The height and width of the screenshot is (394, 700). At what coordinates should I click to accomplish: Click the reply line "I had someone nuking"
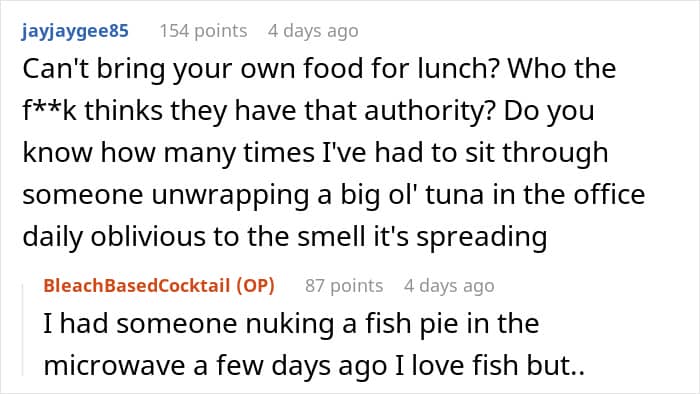click(x=291, y=323)
